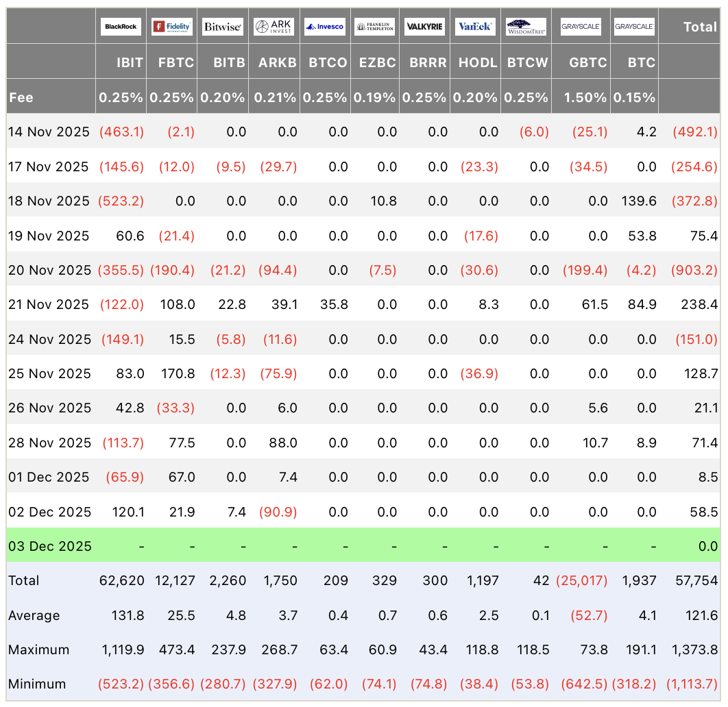
Task: Select the highlighted 03 Dec 2025 row label
Action: 49,546
